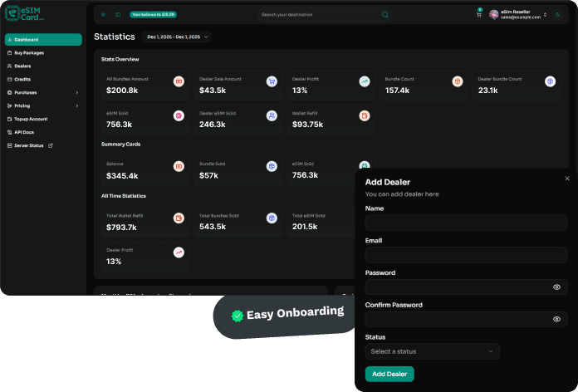Click the Name input field
Viewport: 578px width, 392px height.
[x=466, y=223]
